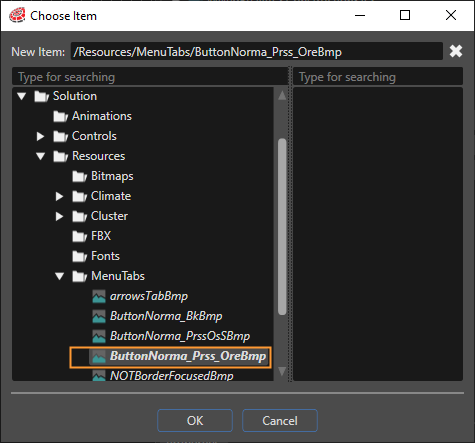Click the application logo in title bar

point(17,15)
